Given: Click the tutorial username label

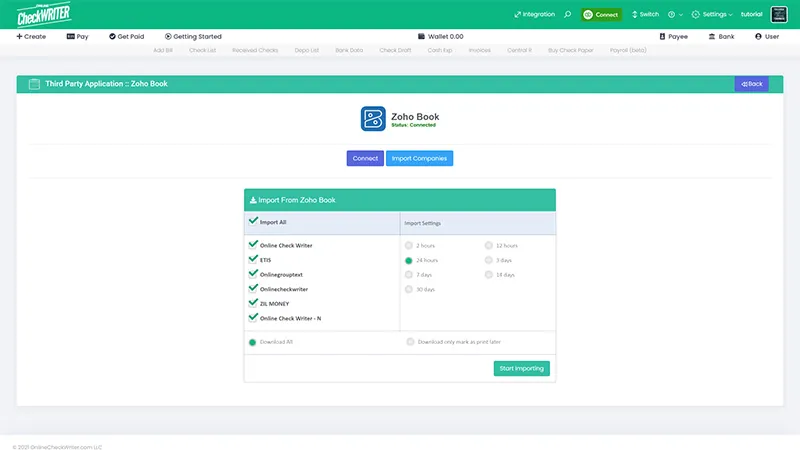Looking at the screenshot, I should tap(752, 14).
